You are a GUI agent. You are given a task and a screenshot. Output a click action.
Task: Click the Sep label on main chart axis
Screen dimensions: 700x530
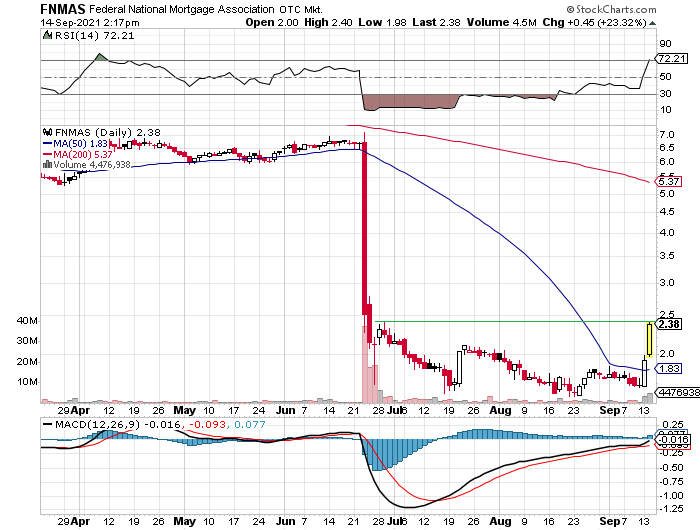point(610,410)
